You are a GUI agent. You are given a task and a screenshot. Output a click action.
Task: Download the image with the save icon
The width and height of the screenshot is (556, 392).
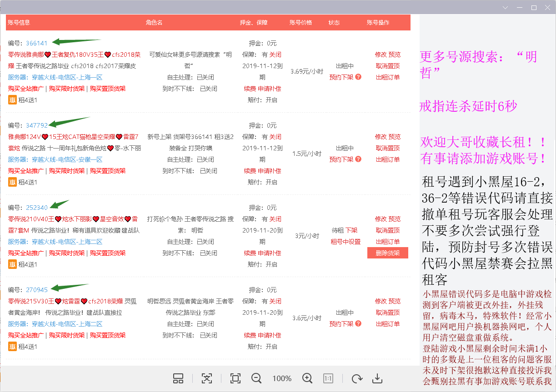pos(377,378)
